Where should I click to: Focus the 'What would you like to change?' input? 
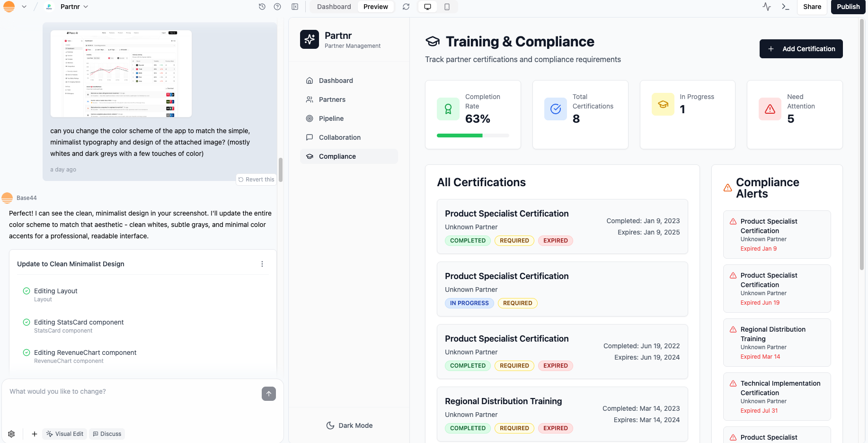click(x=133, y=391)
